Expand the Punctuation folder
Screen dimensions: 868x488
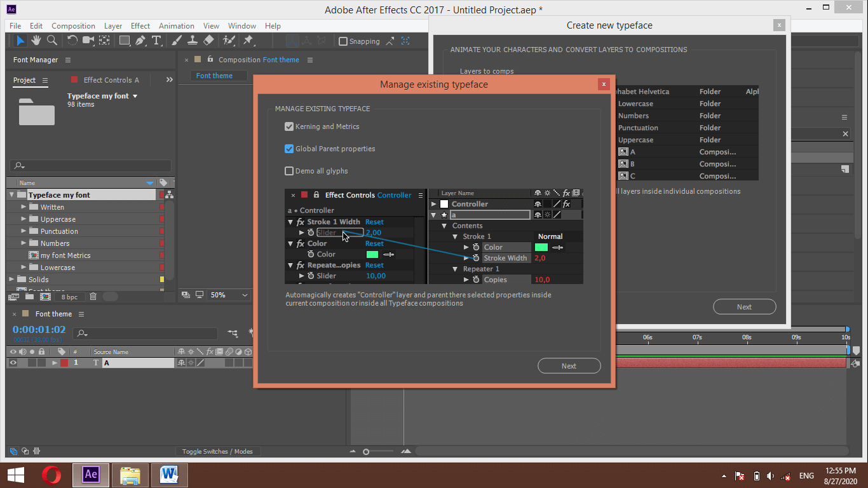pos(24,231)
